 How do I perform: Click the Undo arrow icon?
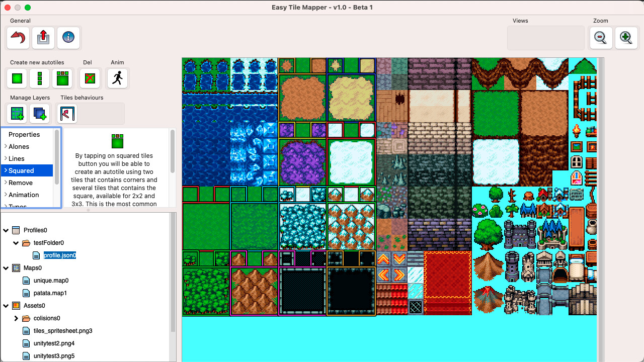(18, 38)
